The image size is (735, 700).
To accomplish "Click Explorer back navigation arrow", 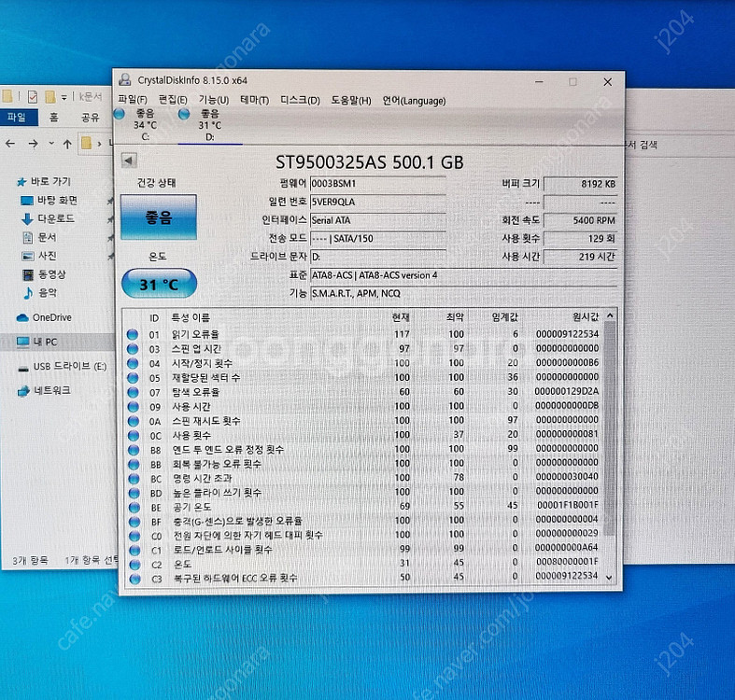I will coord(10,144).
